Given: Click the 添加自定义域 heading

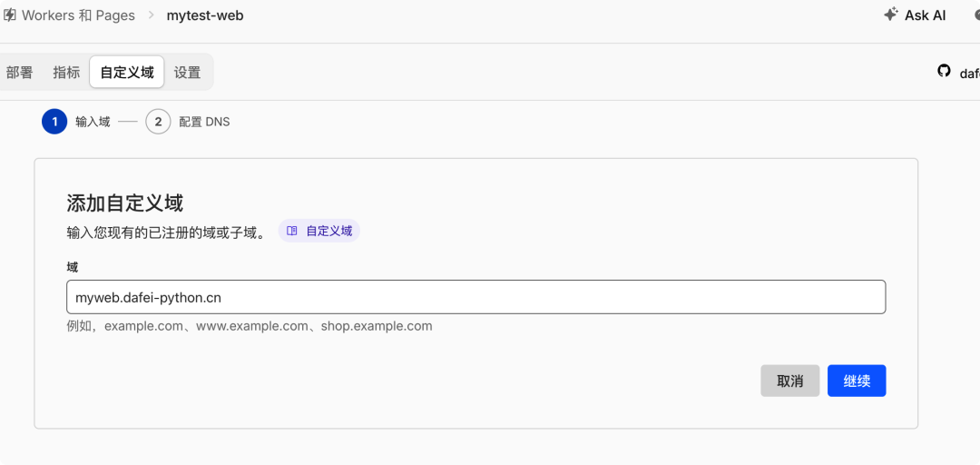Looking at the screenshot, I should tap(125, 203).
